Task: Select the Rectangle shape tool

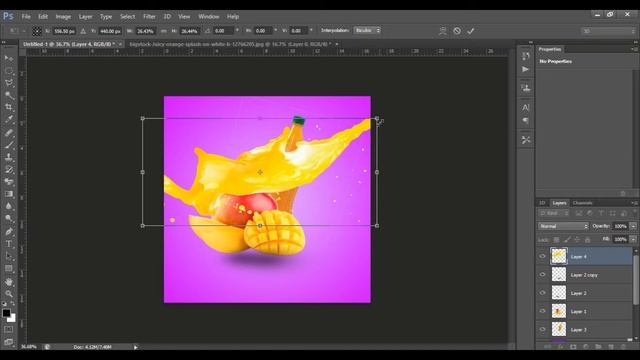Action: pos(9,269)
